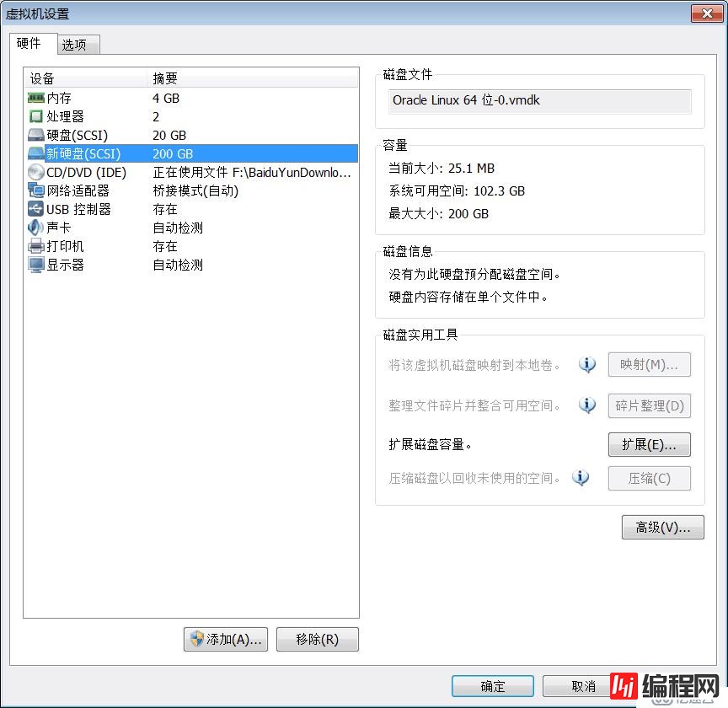The width and height of the screenshot is (728, 708).
Task: Switch to the 选项 tab
Action: point(78,45)
